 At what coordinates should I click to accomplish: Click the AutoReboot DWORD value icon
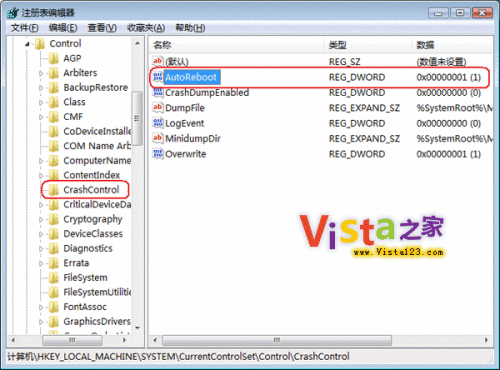tap(158, 77)
